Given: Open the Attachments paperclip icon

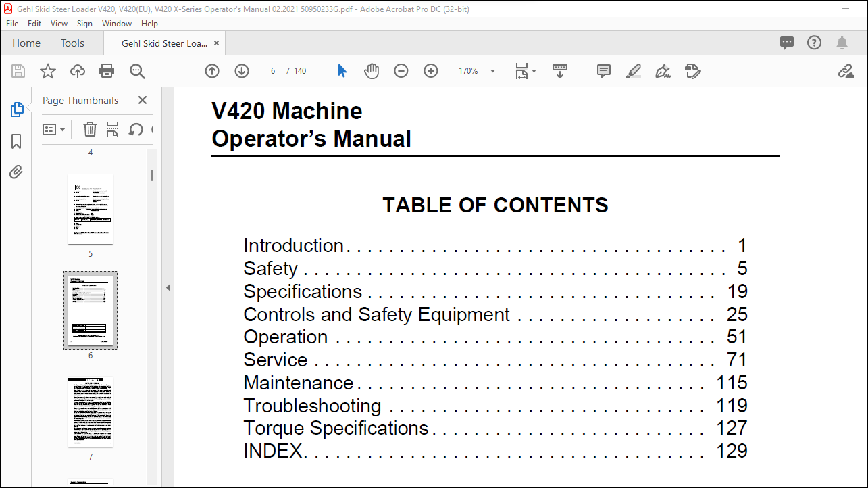Looking at the screenshot, I should point(17,172).
